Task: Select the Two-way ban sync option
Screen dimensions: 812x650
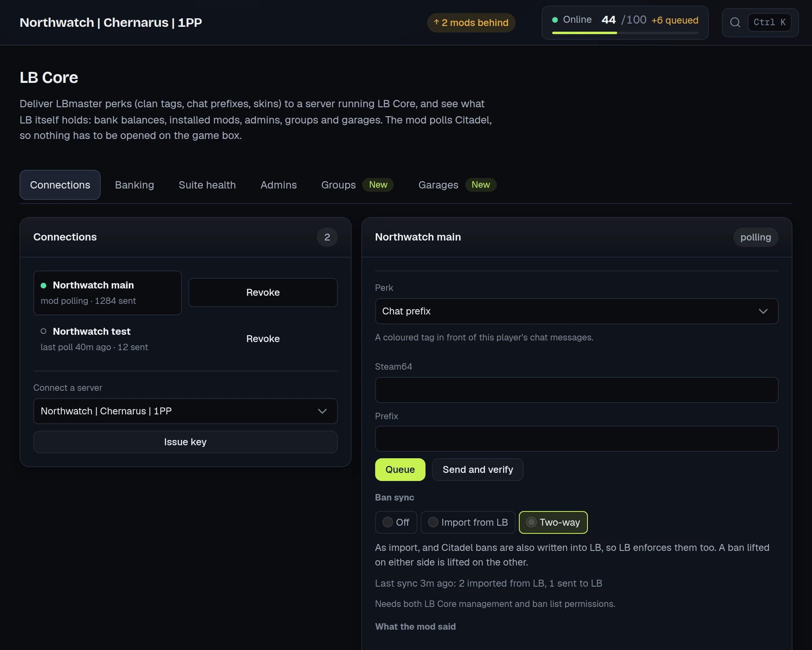Action: [553, 522]
